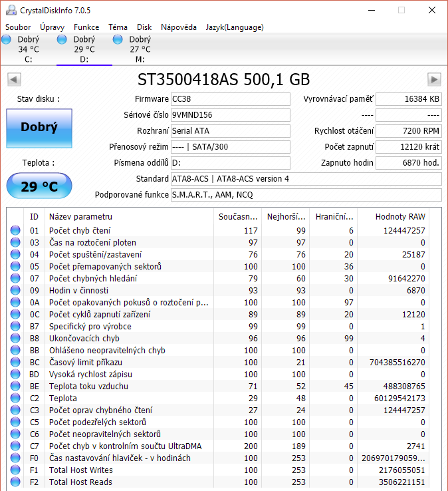Click status orb for attribute 03
The height and width of the screenshot is (491, 448).
tap(15, 242)
